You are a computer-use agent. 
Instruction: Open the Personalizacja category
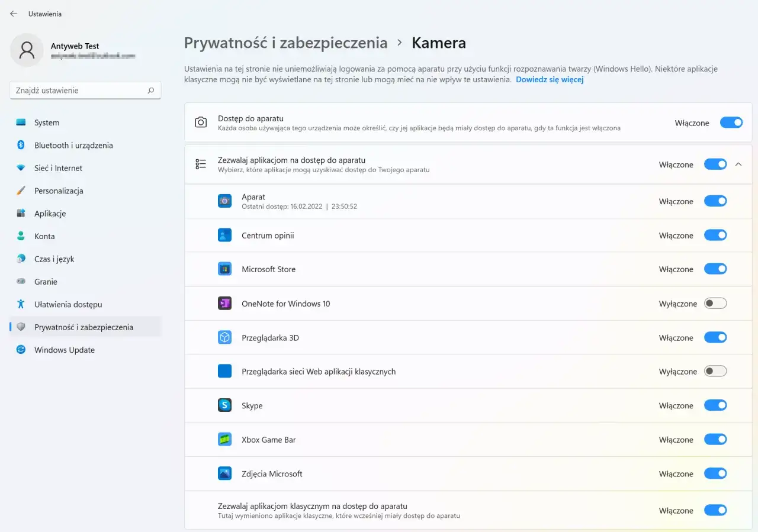coord(85,191)
